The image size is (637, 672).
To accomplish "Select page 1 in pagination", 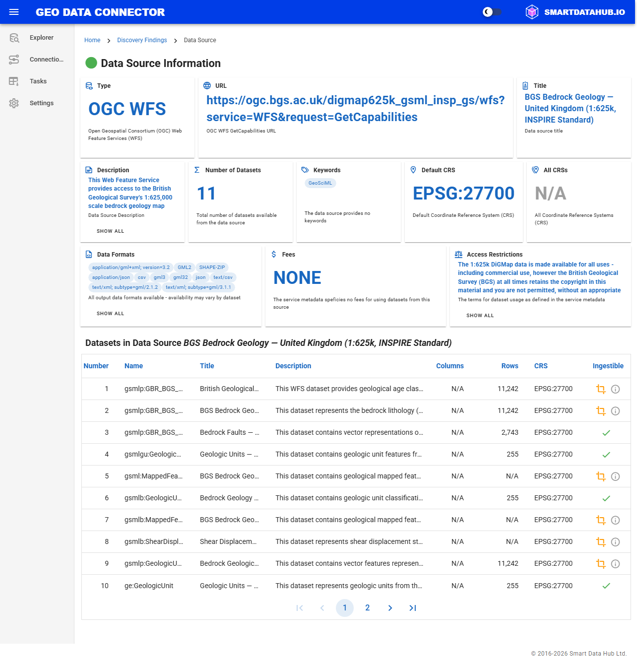I will click(345, 608).
